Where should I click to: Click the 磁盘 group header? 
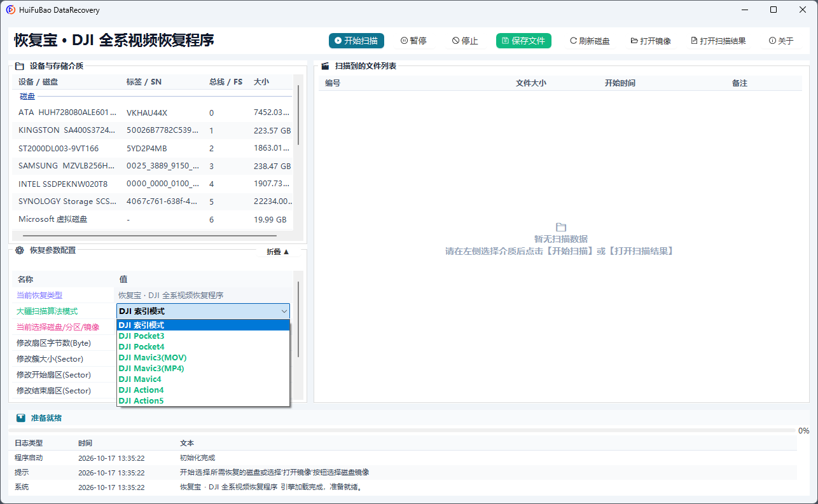click(27, 96)
